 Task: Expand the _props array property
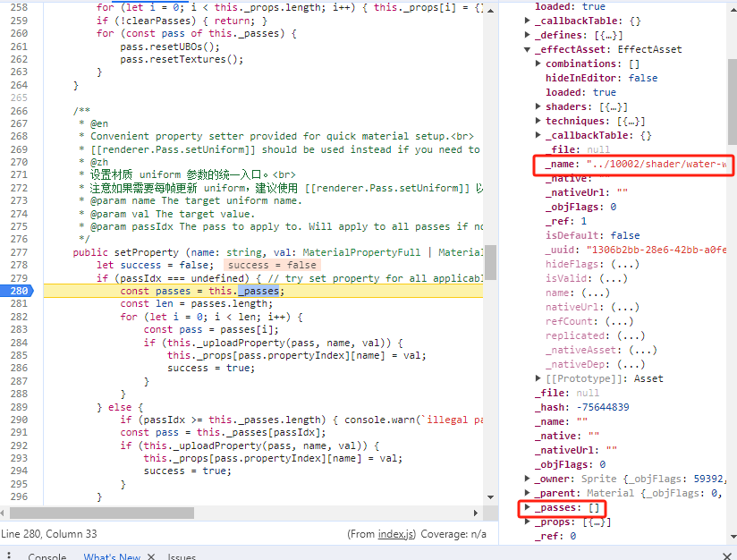click(x=528, y=522)
